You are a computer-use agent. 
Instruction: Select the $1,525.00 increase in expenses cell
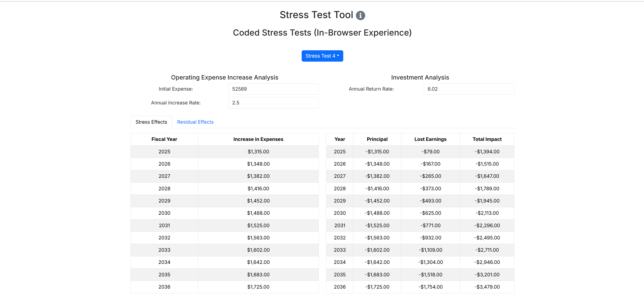click(x=258, y=225)
